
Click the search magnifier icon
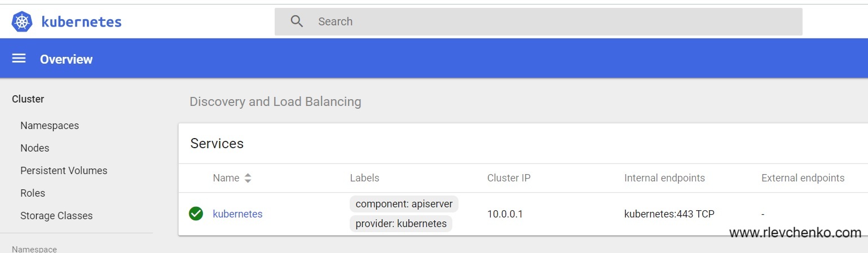(x=297, y=21)
